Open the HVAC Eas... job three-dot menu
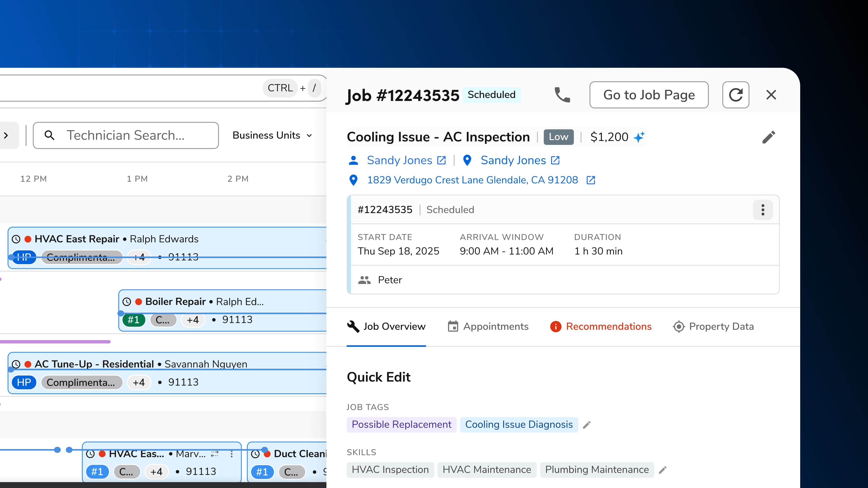This screenshot has height=488, width=868. point(231,454)
